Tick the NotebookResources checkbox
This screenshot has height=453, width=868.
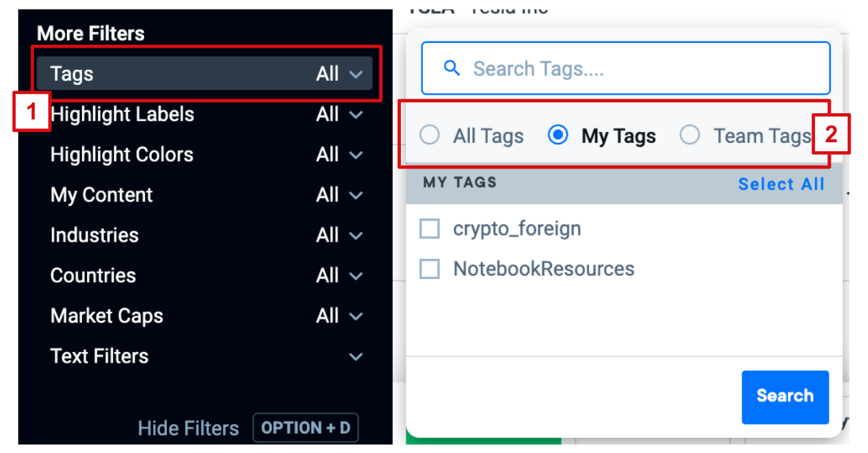click(x=430, y=269)
